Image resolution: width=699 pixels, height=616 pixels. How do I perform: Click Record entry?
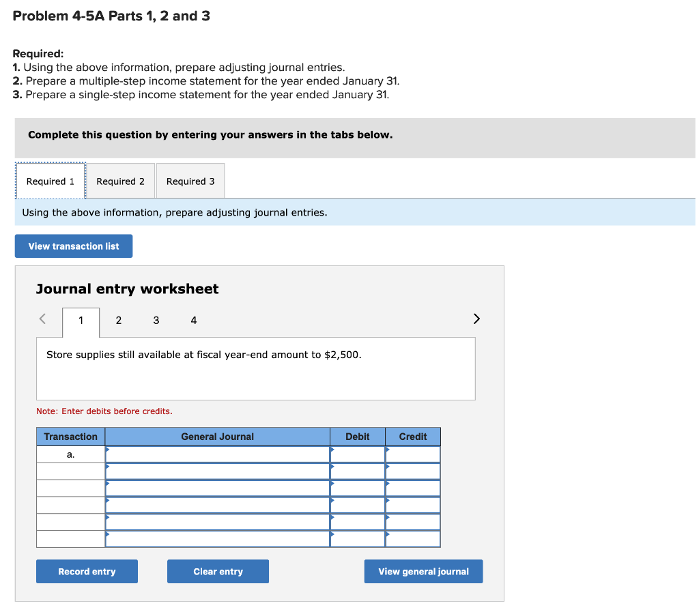click(87, 571)
